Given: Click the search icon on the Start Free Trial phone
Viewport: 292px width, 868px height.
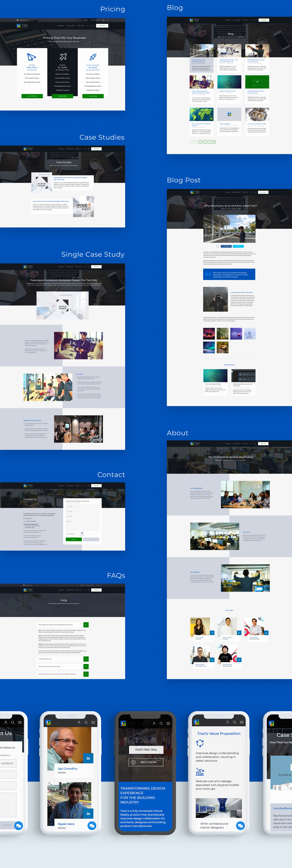Looking at the screenshot, I should point(161,723).
